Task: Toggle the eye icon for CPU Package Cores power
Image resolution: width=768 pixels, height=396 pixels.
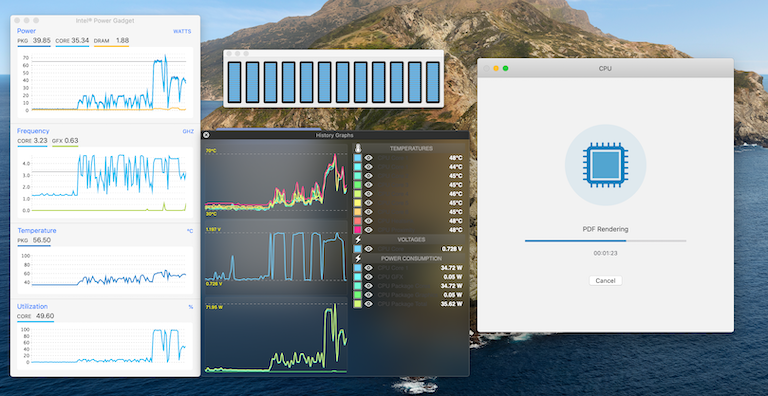Action: tap(368, 286)
